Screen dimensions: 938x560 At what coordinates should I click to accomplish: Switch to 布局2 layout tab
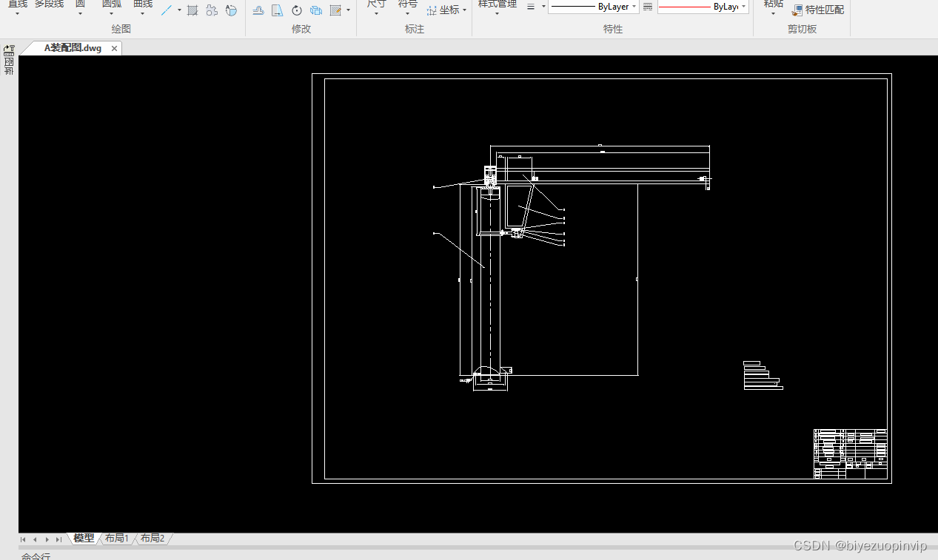coord(152,539)
